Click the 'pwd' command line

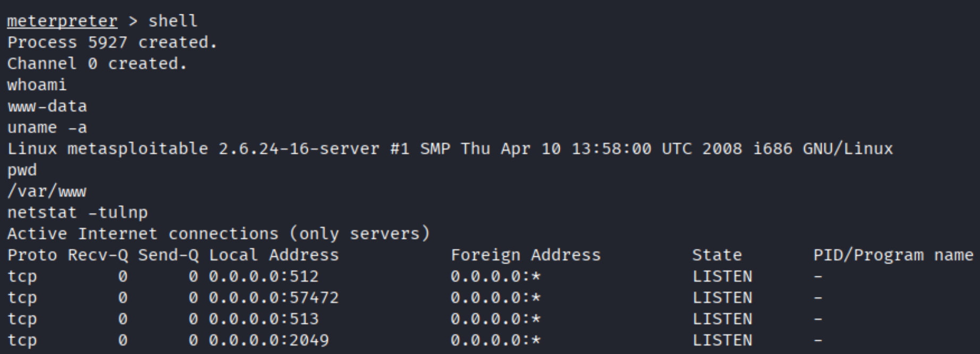tap(22, 170)
